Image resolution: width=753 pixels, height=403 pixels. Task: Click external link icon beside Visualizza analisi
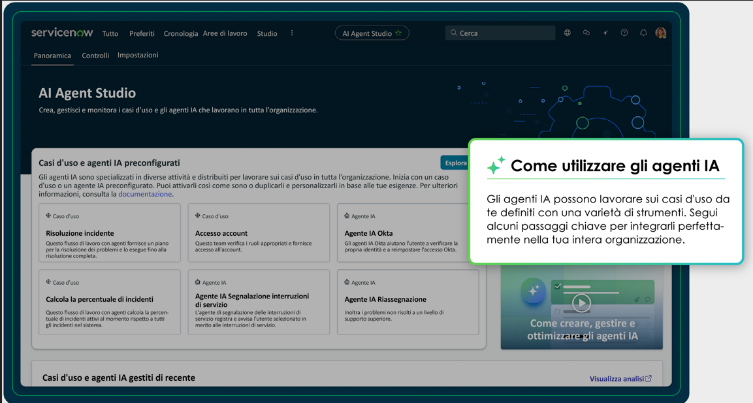tap(648, 379)
